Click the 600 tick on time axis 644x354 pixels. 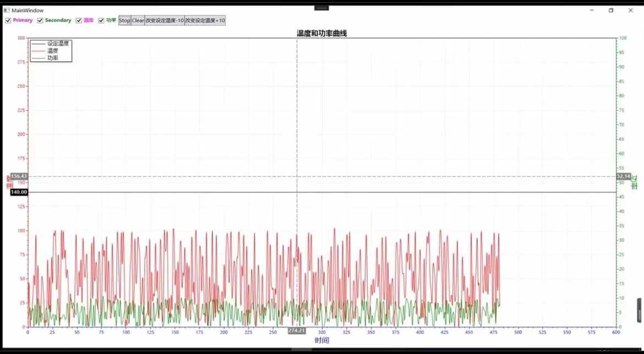pos(615,332)
